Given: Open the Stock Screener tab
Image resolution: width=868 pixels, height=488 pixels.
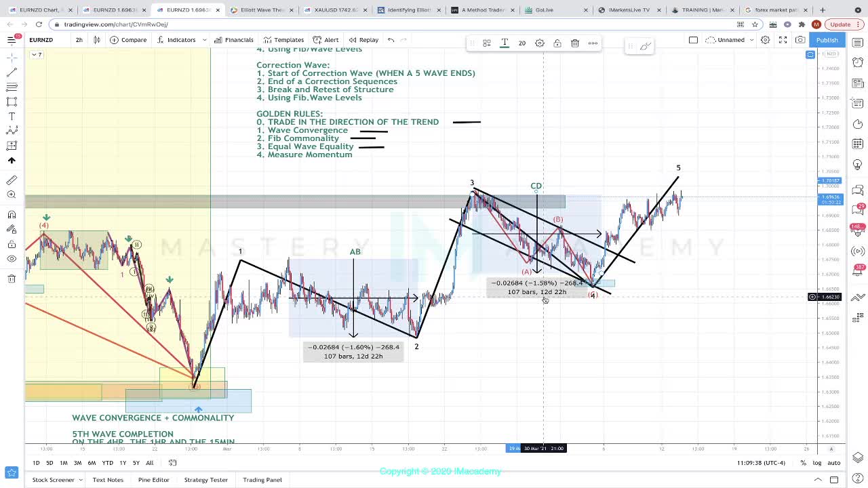Looking at the screenshot, I should [x=53, y=480].
